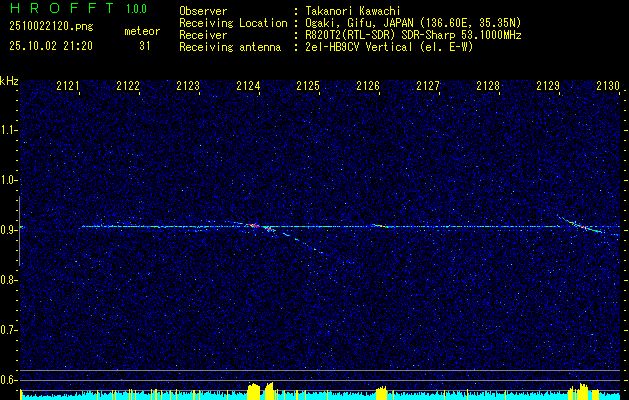
Task: Click the Receiving antenna label
Action: [x=230, y=47]
